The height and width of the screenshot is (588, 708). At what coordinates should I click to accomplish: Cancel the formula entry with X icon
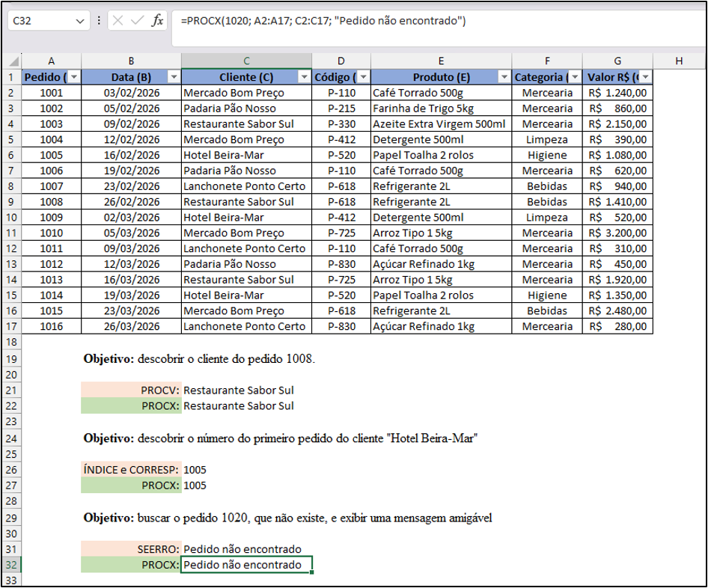pos(118,20)
